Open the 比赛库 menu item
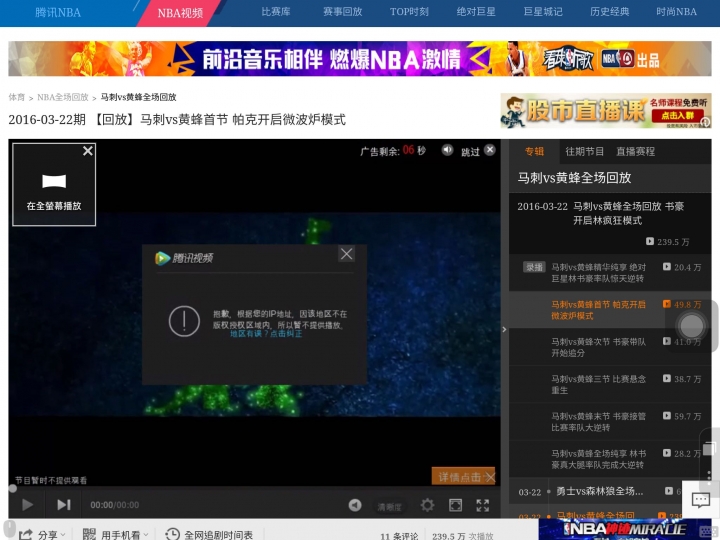 pos(276,12)
